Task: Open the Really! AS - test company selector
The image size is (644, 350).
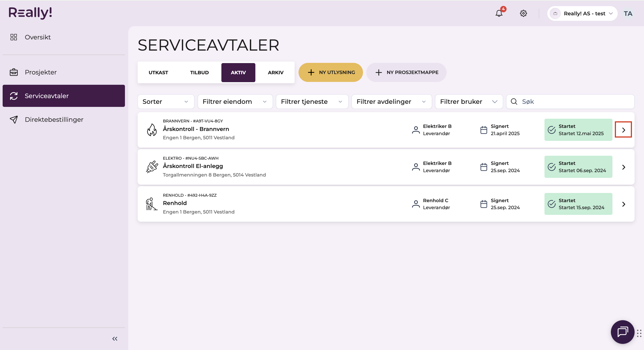Action: (x=582, y=14)
